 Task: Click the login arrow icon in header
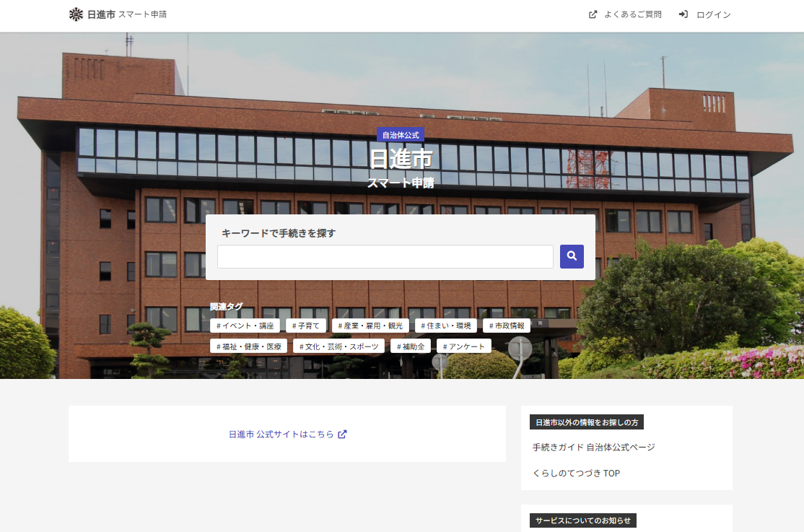(683, 14)
